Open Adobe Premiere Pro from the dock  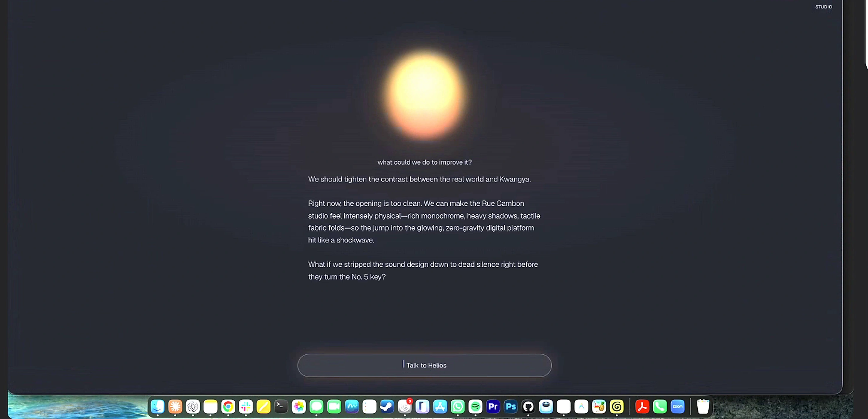coord(493,406)
